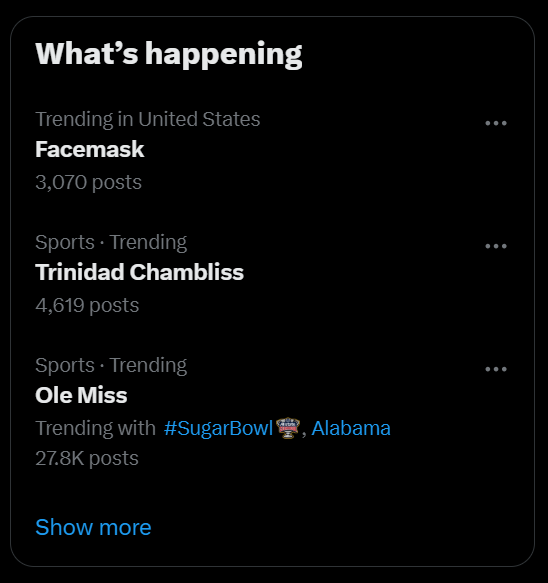Open more options for Trinidad Chambliss trend
This screenshot has width=548, height=583.
coord(496,246)
